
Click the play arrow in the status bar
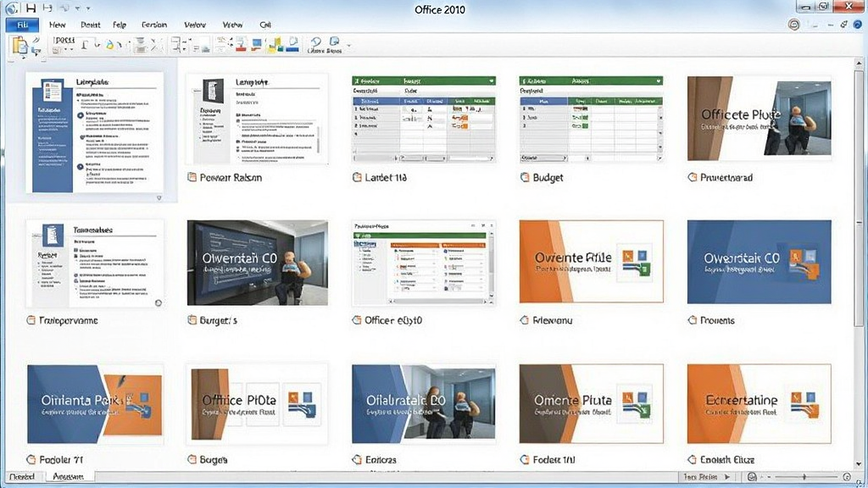[x=727, y=476]
